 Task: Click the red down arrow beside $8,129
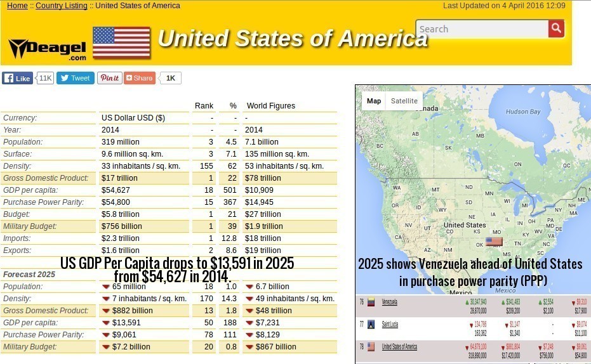[x=249, y=335]
